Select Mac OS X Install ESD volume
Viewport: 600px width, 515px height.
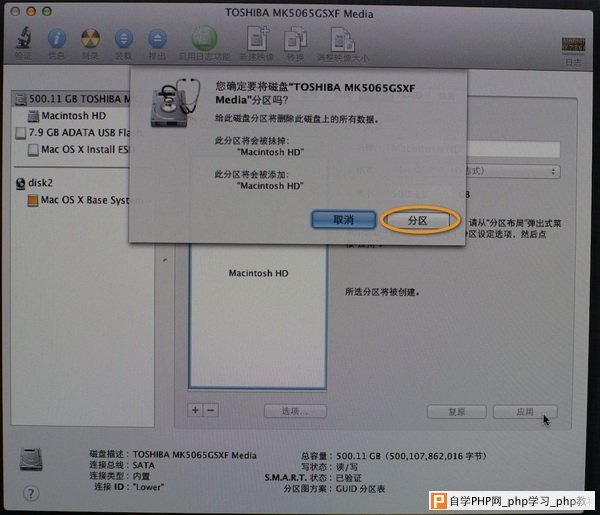[x=79, y=149]
